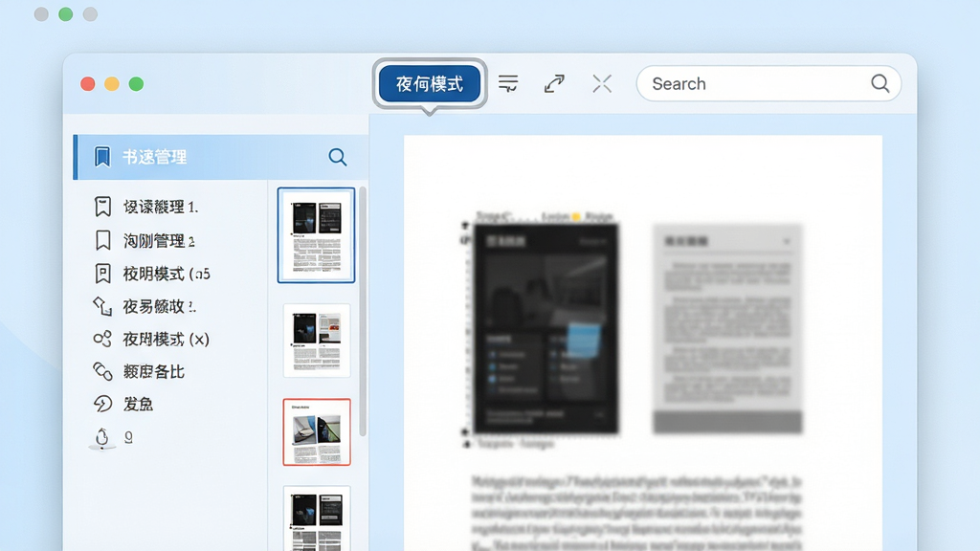This screenshot has height=551, width=980.
Task: Open the 圾读羝理 1. bookmark item
Action: tap(161, 207)
